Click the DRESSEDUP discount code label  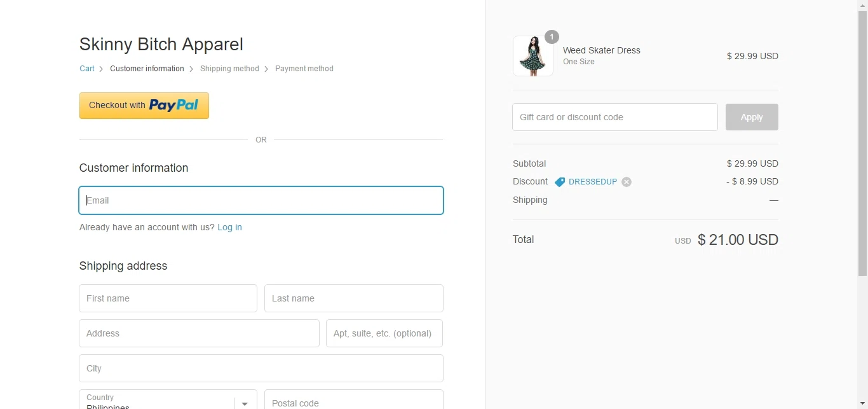[593, 182]
